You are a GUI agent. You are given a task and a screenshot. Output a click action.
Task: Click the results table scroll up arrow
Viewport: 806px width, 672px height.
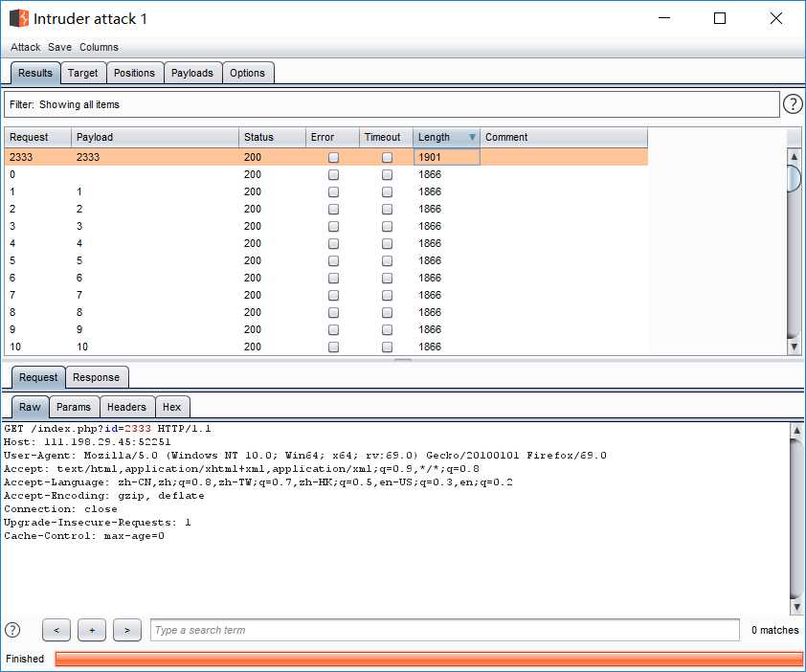pyautogui.click(x=795, y=156)
